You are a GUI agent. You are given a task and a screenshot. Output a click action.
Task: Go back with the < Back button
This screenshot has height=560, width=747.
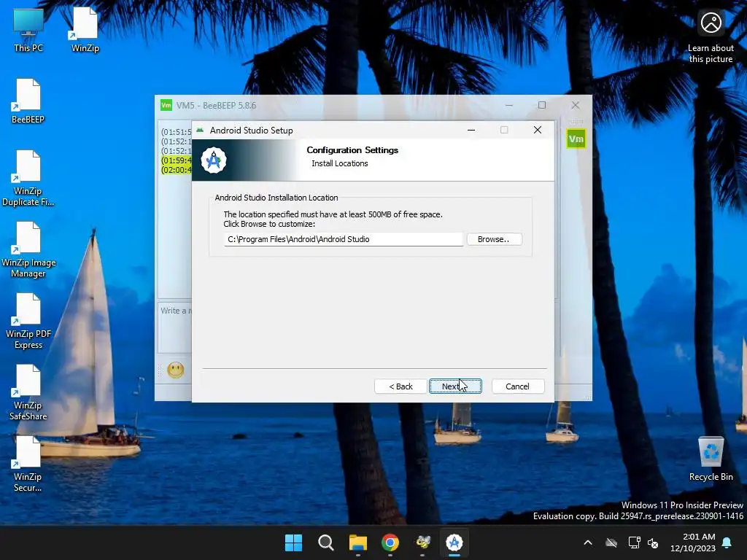coord(400,386)
